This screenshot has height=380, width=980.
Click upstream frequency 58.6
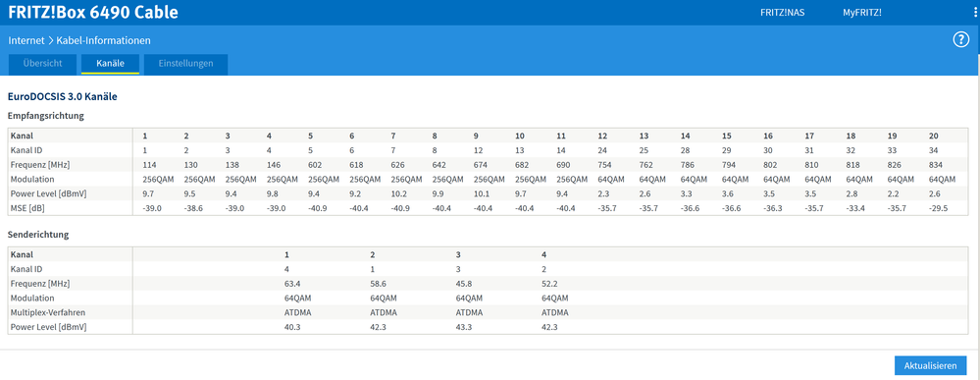pyautogui.click(x=378, y=284)
